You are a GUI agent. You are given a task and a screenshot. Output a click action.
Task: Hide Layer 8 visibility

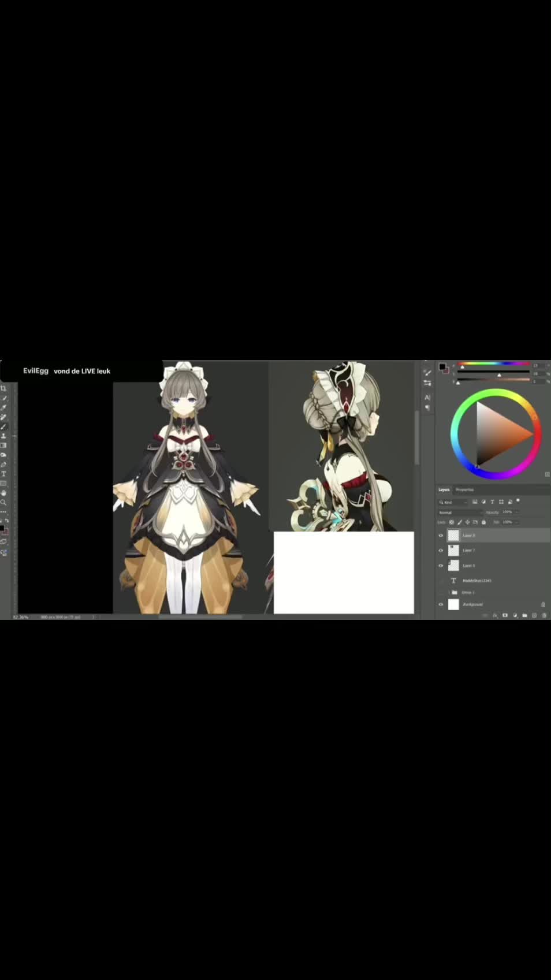(x=441, y=536)
